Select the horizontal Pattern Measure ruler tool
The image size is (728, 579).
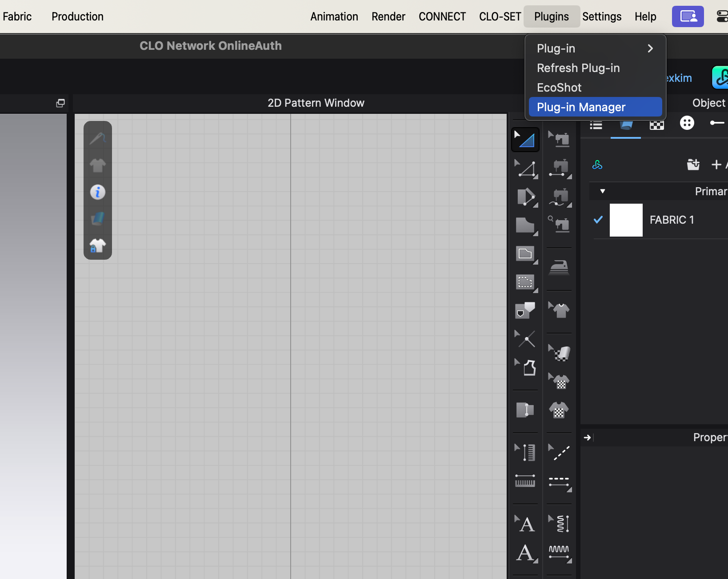tap(525, 481)
